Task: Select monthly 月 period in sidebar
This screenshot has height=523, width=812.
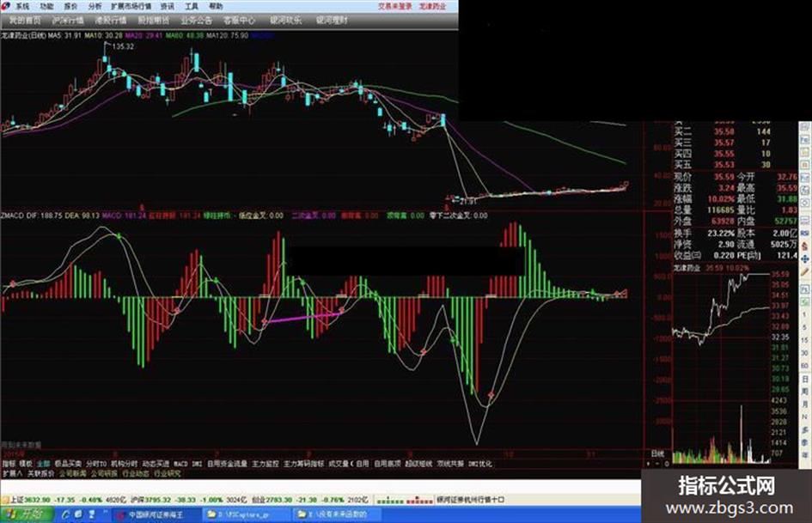Action: [805, 404]
